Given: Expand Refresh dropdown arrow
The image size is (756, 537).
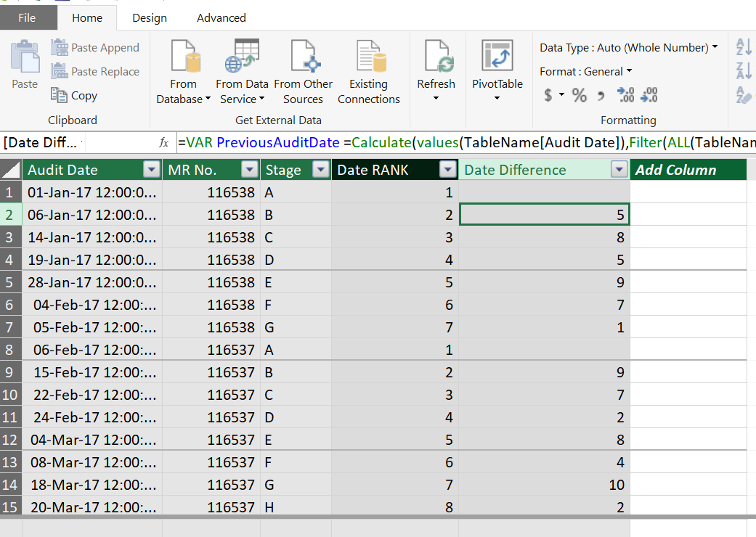Looking at the screenshot, I should [436, 98].
